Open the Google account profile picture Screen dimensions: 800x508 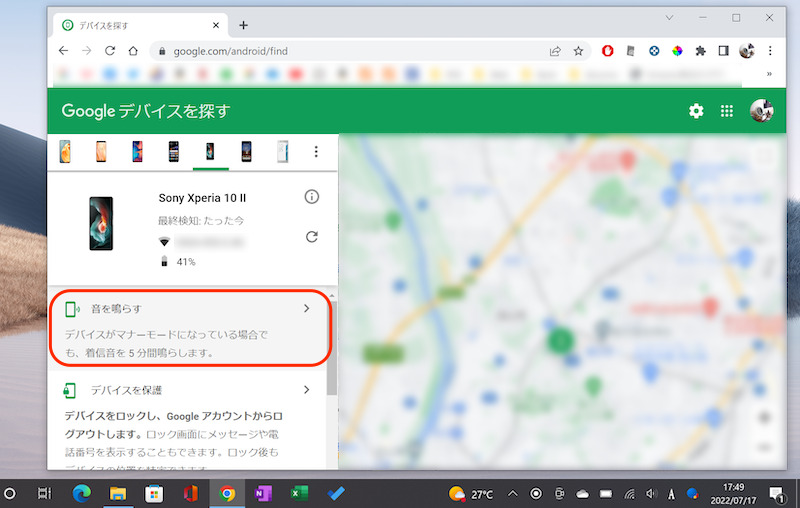pyautogui.click(x=762, y=111)
